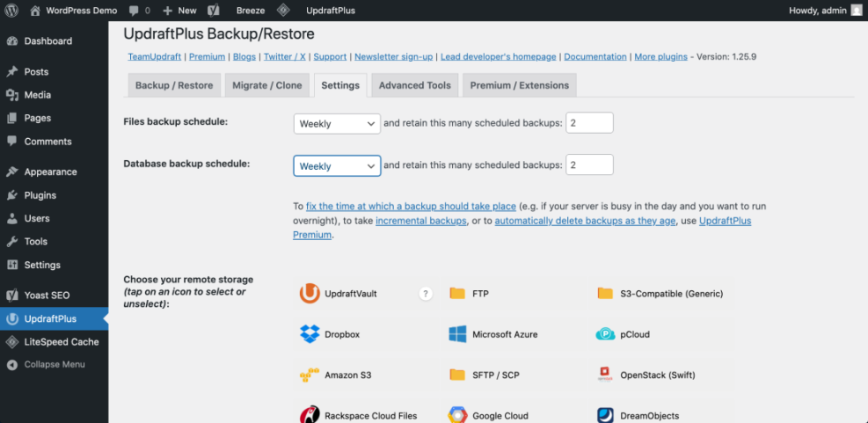Open the Breeze menu in admin bar
The height and width of the screenshot is (423, 868).
(251, 11)
